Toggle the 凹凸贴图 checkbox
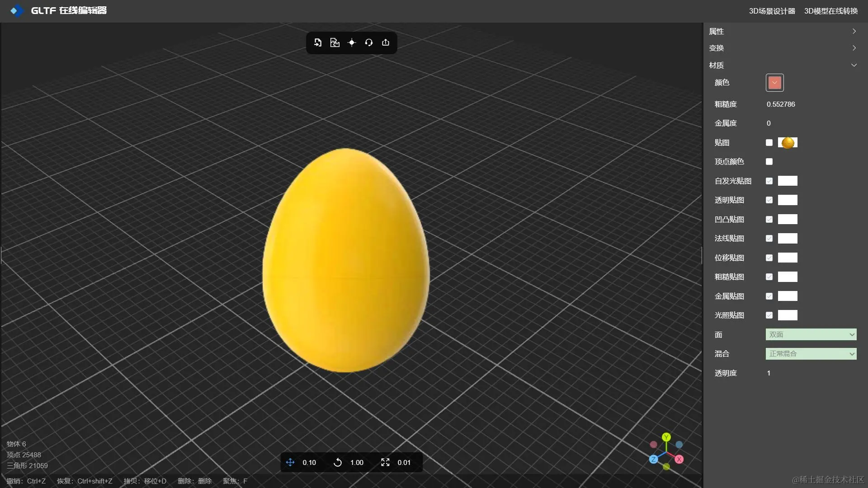Screen dimensions: 868x488 pos(769,220)
